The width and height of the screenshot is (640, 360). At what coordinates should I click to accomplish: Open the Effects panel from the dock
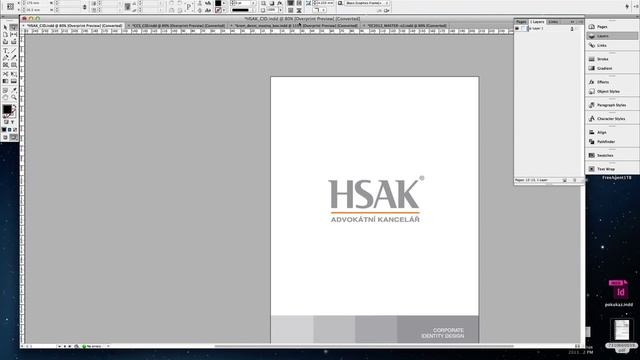click(611, 82)
